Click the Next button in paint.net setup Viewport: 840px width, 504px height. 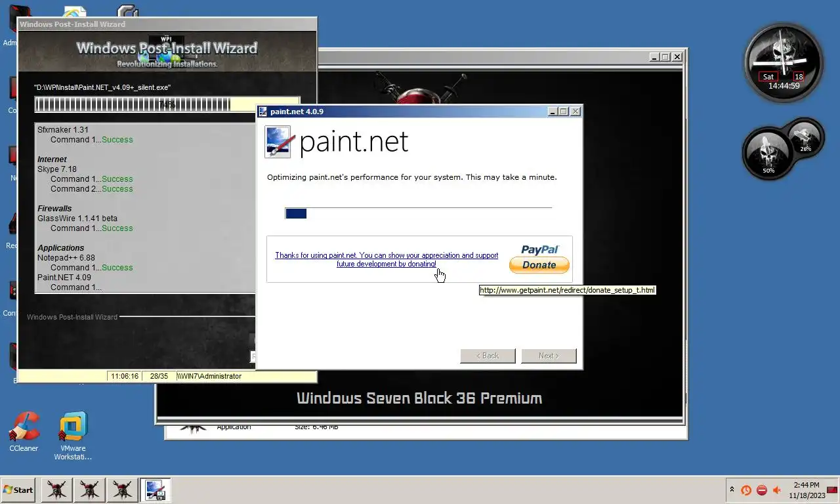point(549,356)
